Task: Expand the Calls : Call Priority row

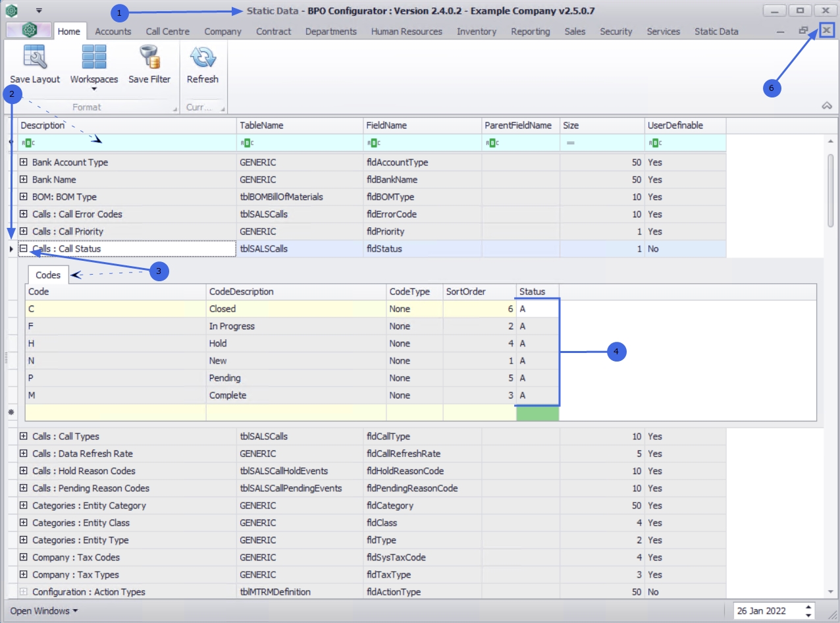Action: (x=24, y=231)
